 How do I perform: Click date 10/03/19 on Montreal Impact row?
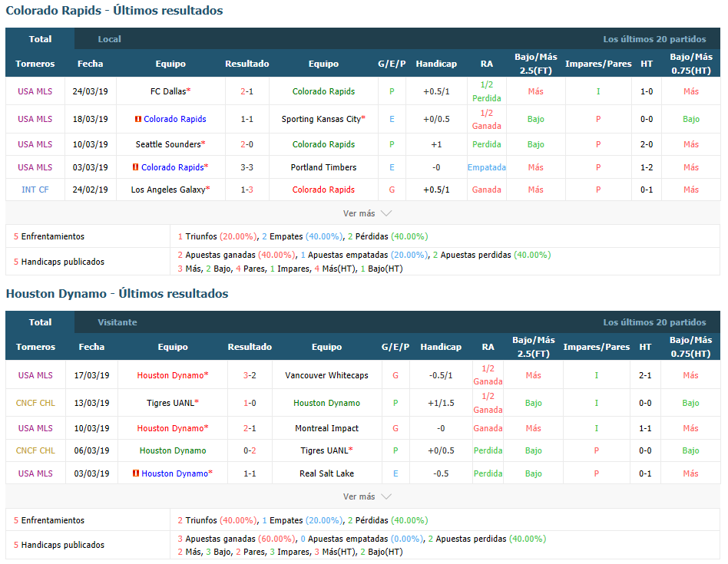pyautogui.click(x=91, y=428)
